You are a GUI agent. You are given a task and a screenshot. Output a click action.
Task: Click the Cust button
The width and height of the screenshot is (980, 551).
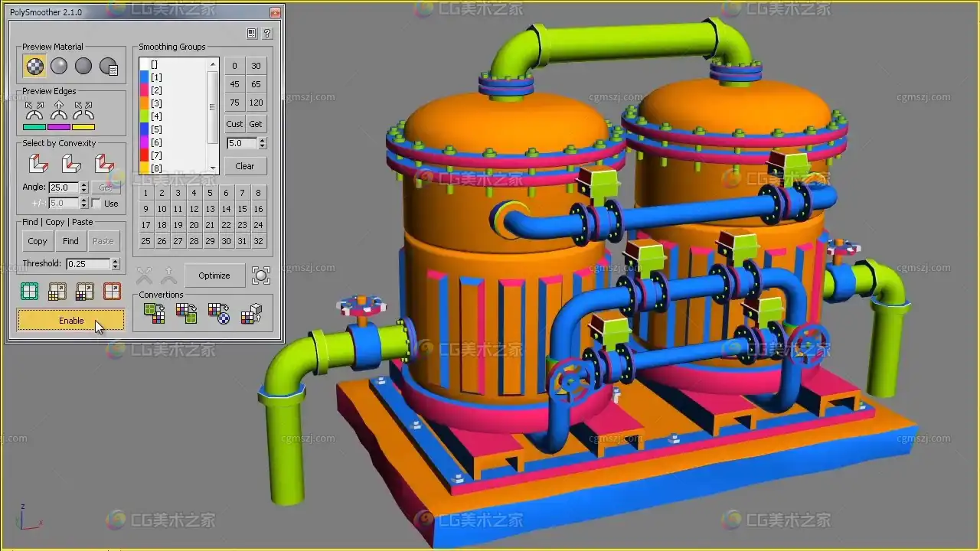[x=234, y=124]
